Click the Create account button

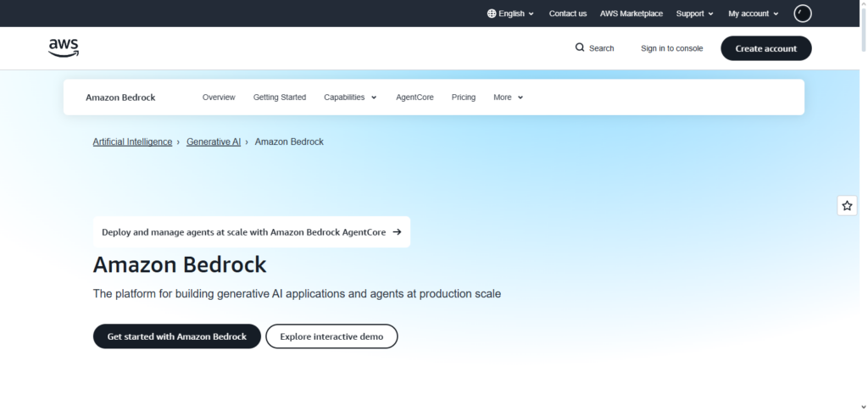click(x=766, y=48)
